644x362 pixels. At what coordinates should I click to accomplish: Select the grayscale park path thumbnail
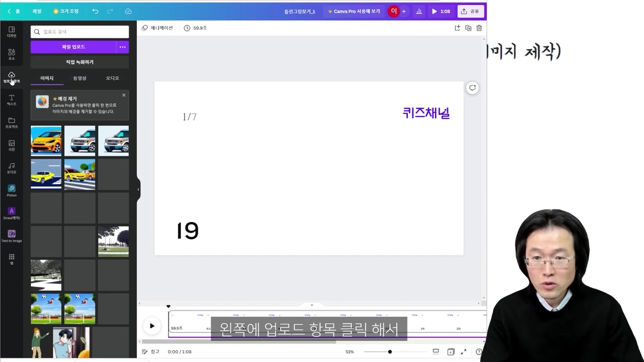coord(46,275)
